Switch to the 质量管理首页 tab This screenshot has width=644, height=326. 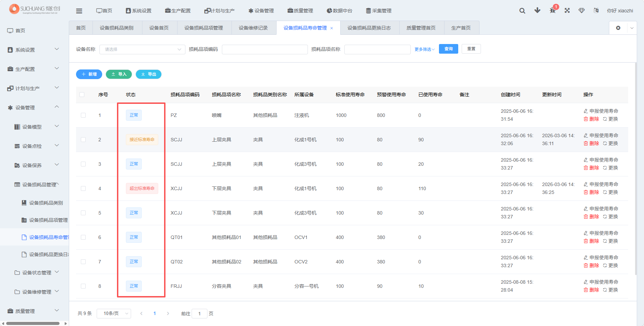tap(421, 28)
